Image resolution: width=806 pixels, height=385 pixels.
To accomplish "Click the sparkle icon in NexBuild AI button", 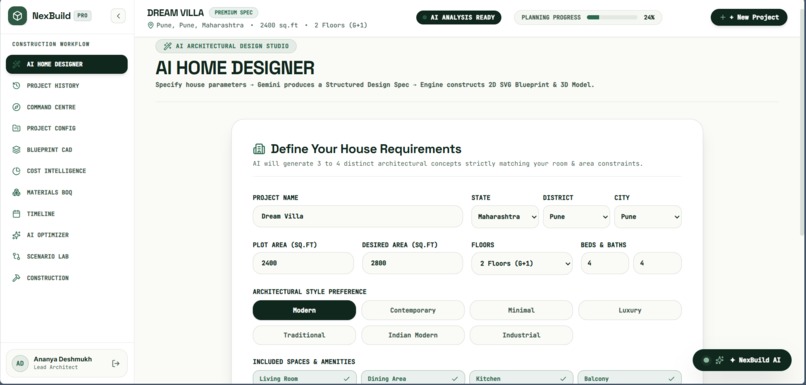I will point(720,360).
